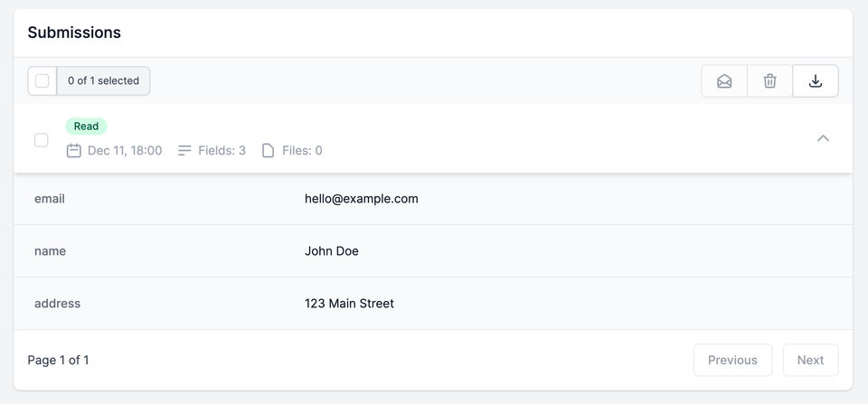This screenshot has width=868, height=404.
Task: Click the trash delete icon
Action: pyautogui.click(x=770, y=81)
